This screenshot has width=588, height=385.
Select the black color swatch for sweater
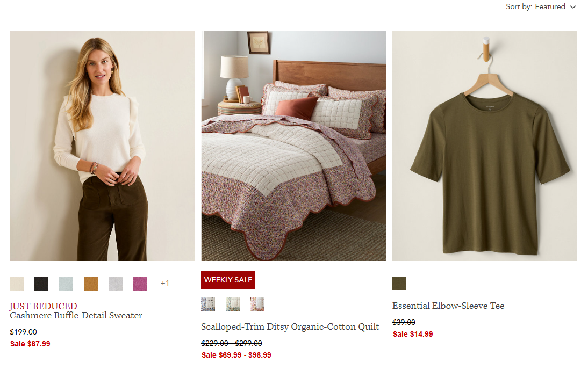[x=41, y=284]
